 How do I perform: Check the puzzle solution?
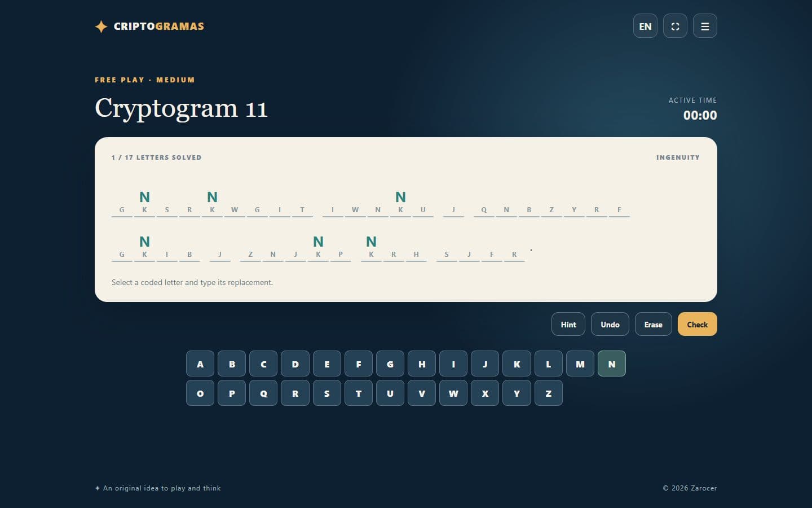698,324
